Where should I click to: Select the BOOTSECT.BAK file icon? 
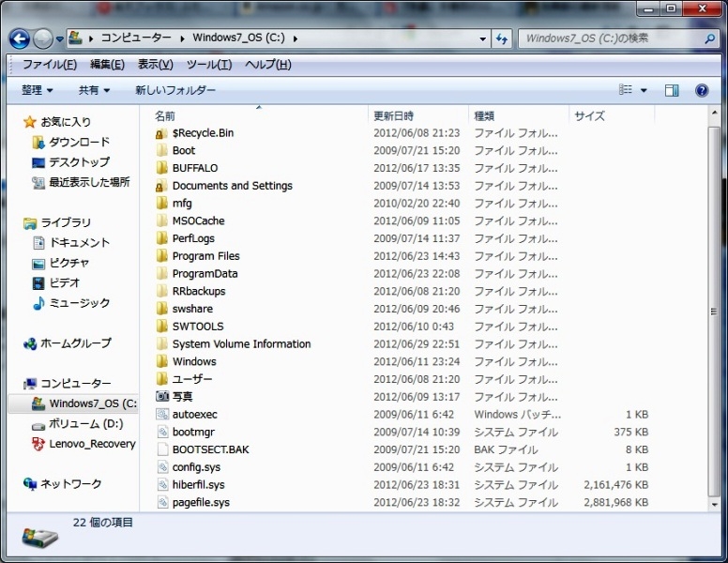[x=162, y=449]
